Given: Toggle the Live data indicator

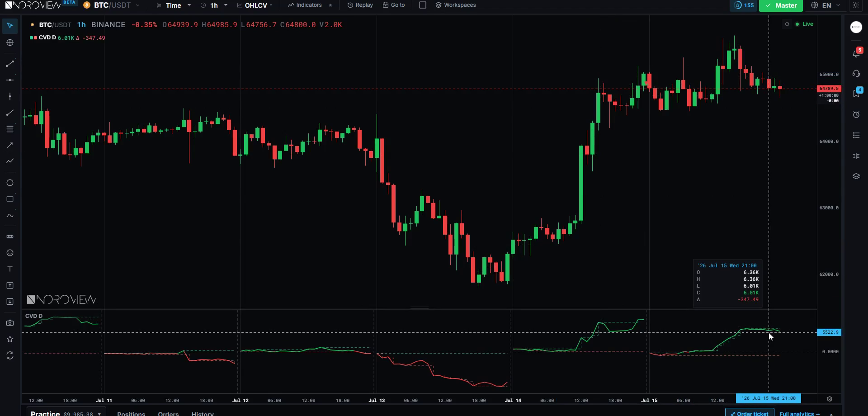Looking at the screenshot, I should (805, 24).
